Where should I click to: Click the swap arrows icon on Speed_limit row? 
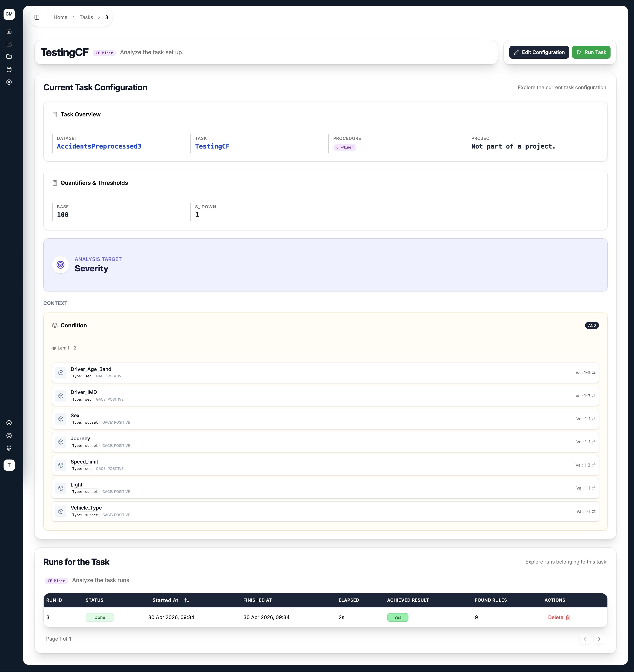594,465
